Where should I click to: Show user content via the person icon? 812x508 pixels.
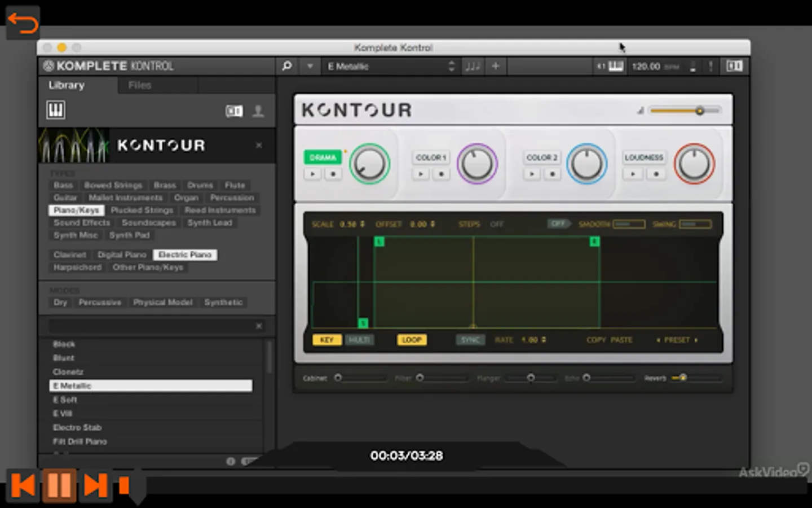point(258,111)
